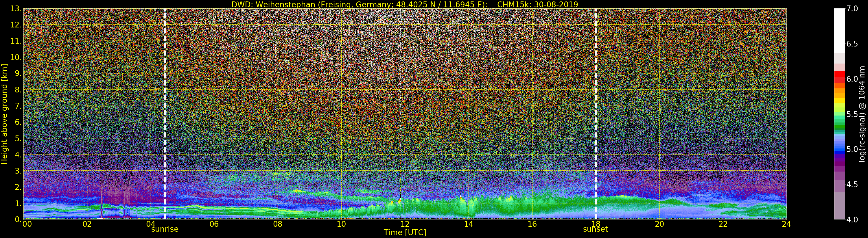Click the height axis tick label 9 km
The height and width of the screenshot is (238, 868).
coord(18,73)
